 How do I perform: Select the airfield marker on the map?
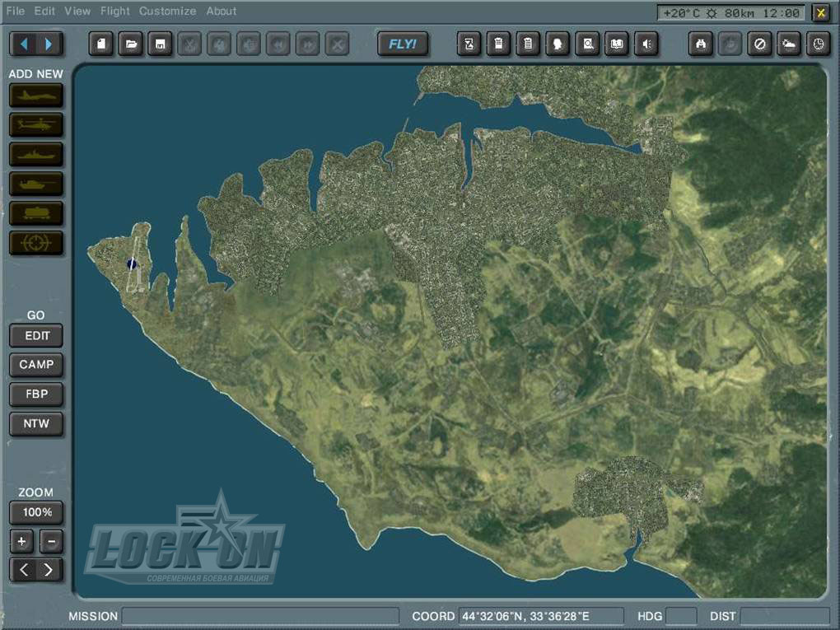[x=132, y=264]
